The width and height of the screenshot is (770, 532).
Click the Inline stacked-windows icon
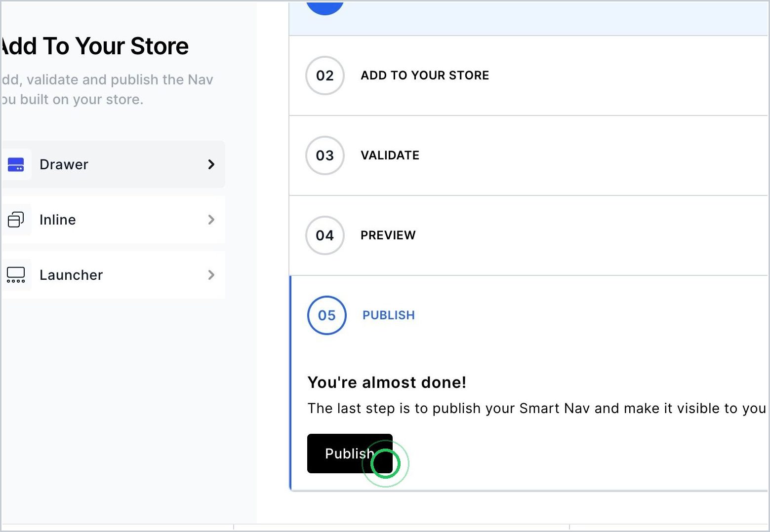[x=16, y=220]
